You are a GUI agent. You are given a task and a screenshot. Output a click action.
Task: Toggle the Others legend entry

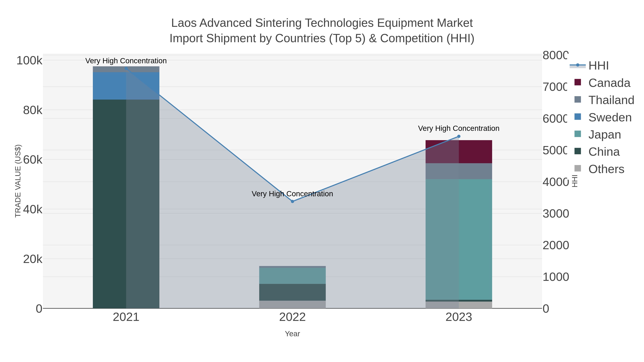point(599,169)
